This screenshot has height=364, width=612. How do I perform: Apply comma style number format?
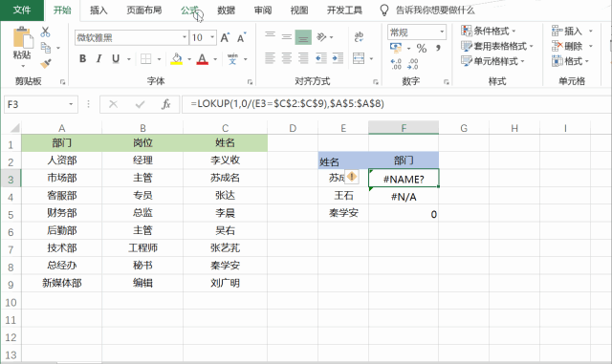438,48
